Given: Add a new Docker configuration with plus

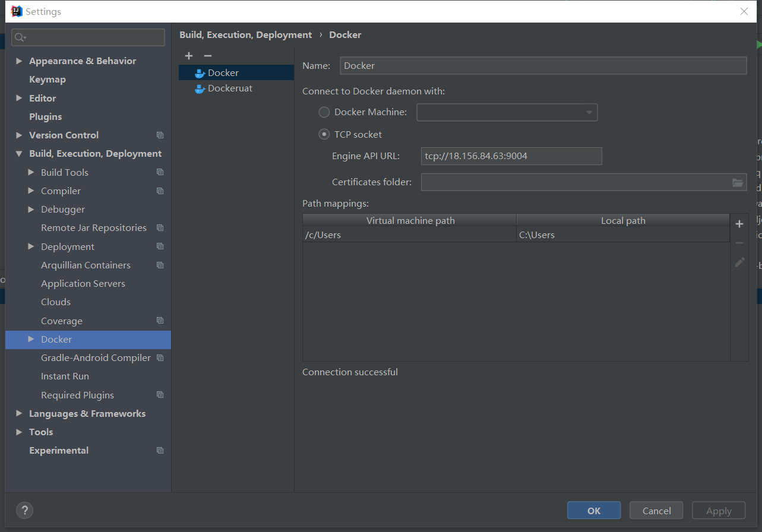Looking at the screenshot, I should [x=189, y=56].
